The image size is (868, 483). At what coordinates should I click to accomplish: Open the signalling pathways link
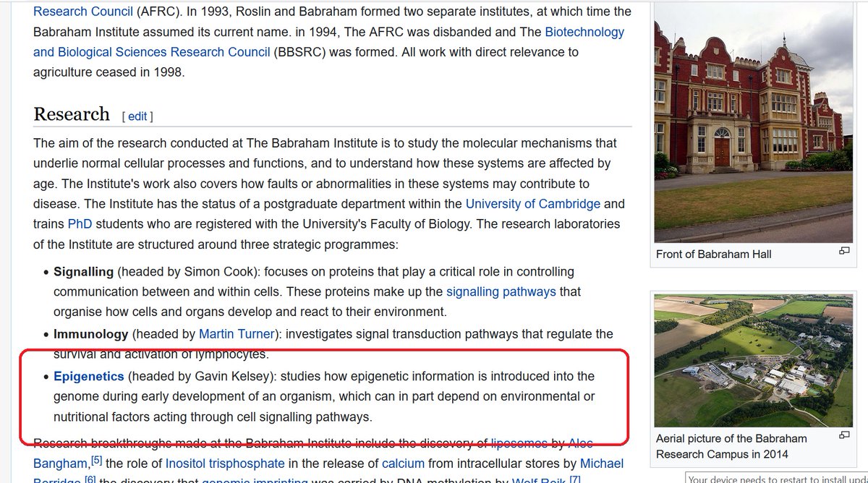click(x=501, y=292)
